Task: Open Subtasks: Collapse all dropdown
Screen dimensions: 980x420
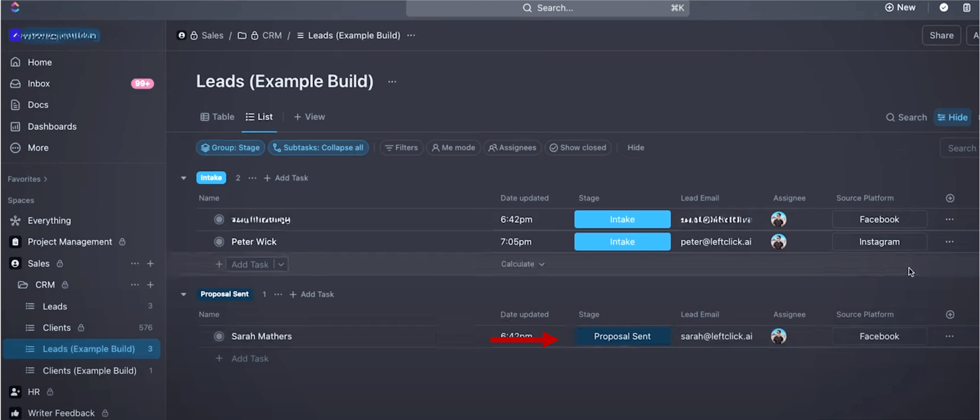Action: point(318,148)
